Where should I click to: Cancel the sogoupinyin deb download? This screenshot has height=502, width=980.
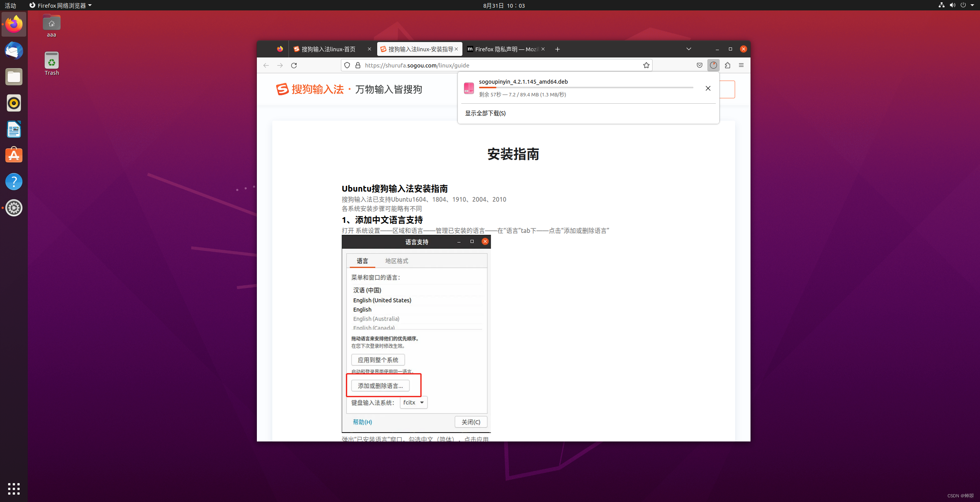[708, 88]
